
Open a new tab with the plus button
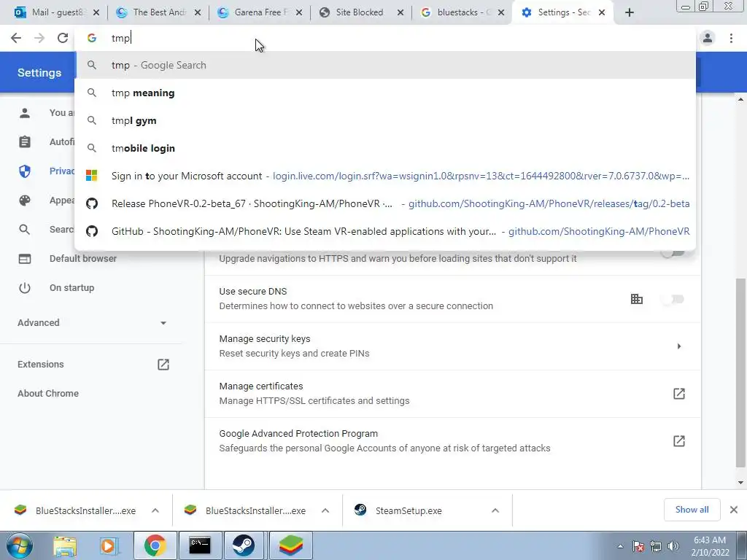click(630, 12)
